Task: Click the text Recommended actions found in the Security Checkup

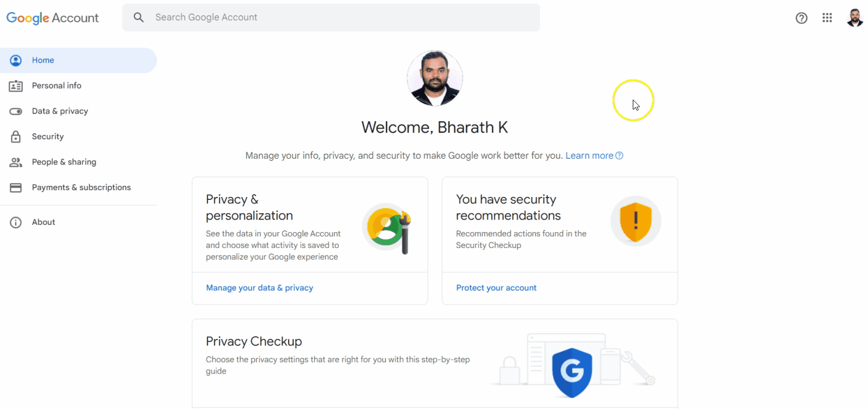Action: (x=521, y=239)
